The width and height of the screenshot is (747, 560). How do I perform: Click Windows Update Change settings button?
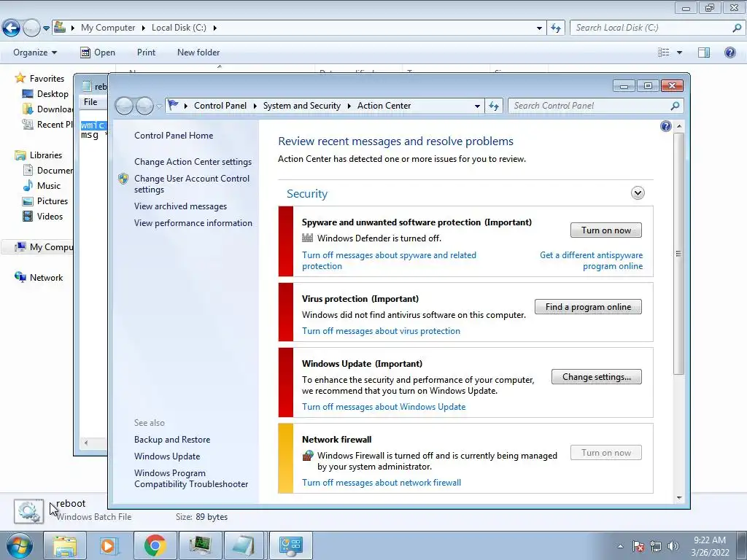(x=597, y=377)
